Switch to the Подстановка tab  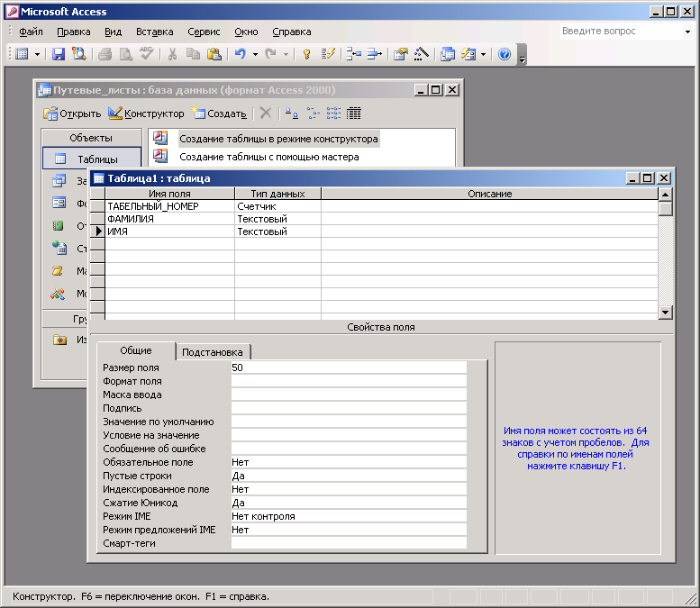click(x=213, y=352)
